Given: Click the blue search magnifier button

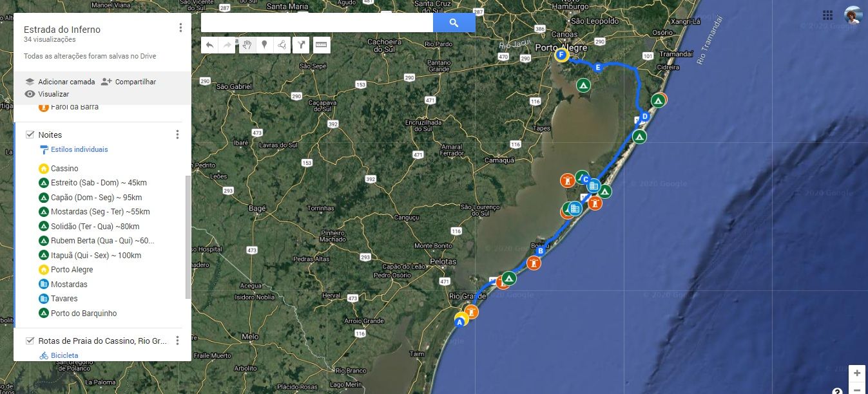Looking at the screenshot, I should tap(454, 22).
